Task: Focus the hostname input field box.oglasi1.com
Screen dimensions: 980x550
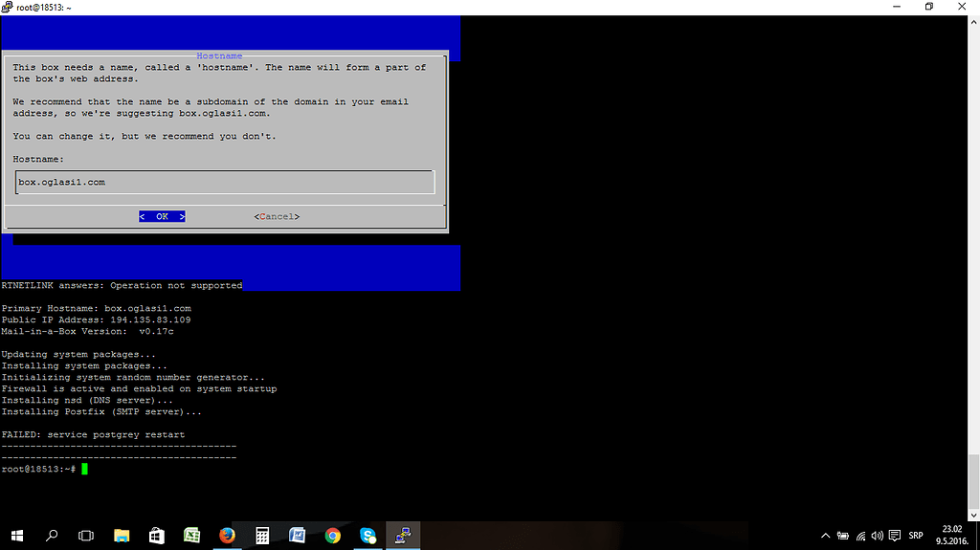Action: coord(225,182)
